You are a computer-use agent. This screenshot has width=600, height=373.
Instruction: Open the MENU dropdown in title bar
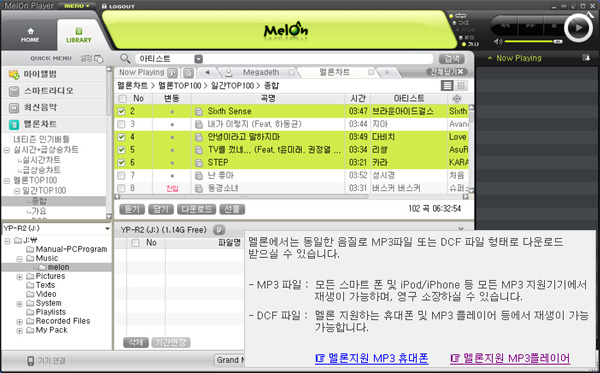pyautogui.click(x=77, y=6)
